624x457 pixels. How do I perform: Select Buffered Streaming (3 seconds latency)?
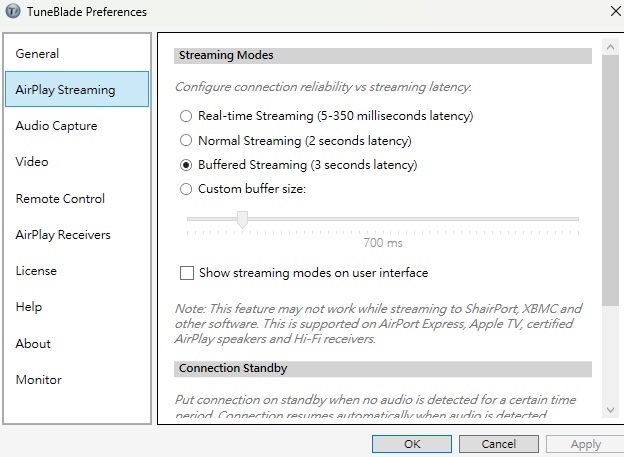(x=186, y=165)
